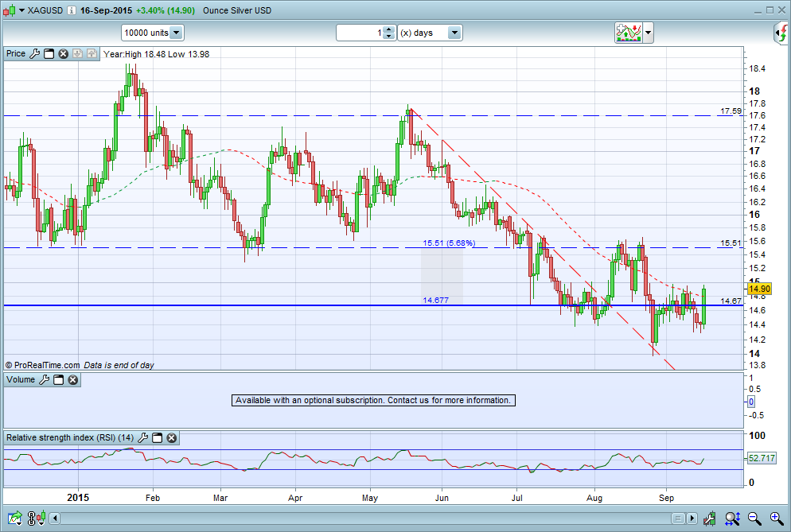Click the 15.51 (5.68%) annotation
This screenshot has height=532, width=791.
pyautogui.click(x=449, y=243)
